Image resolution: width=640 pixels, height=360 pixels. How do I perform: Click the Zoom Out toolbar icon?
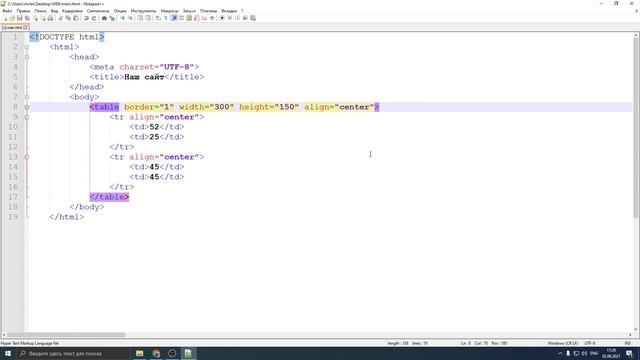[131, 18]
